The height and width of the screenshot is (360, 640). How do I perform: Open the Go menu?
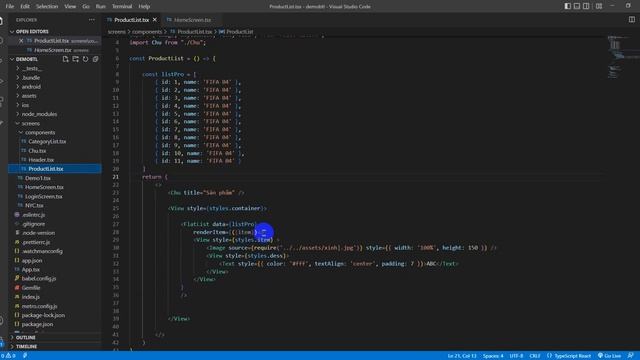[x=86, y=6]
